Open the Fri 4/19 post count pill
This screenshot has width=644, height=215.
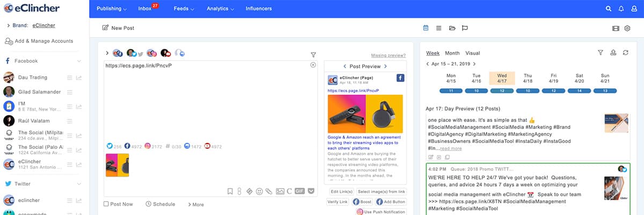point(553,91)
